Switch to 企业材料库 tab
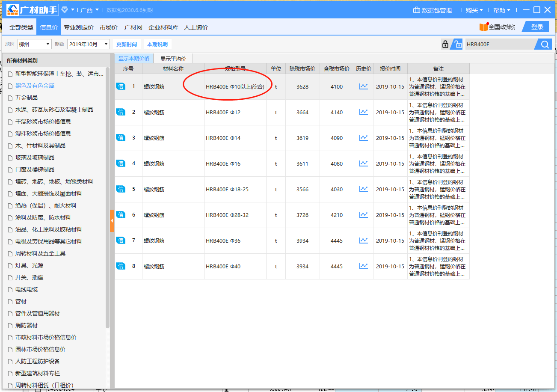Viewport: 557px width, 392px height. [x=163, y=27]
